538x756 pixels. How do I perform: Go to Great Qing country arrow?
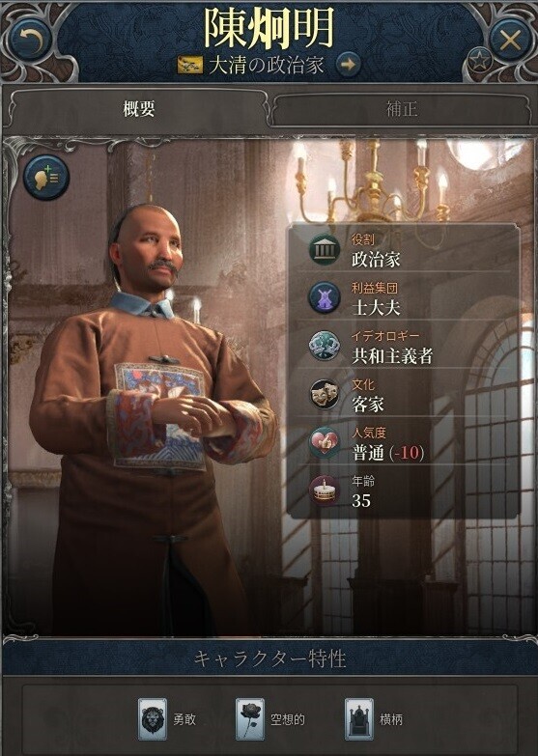coord(349,64)
